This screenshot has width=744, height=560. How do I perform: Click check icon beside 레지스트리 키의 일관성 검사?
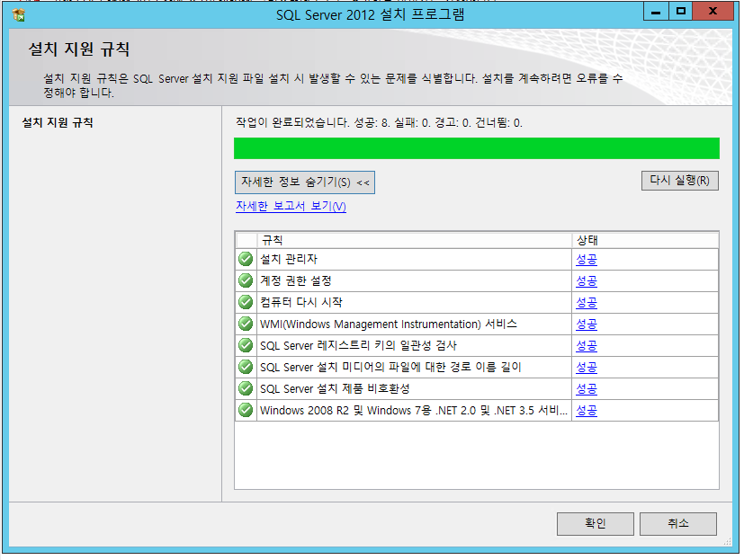246,345
